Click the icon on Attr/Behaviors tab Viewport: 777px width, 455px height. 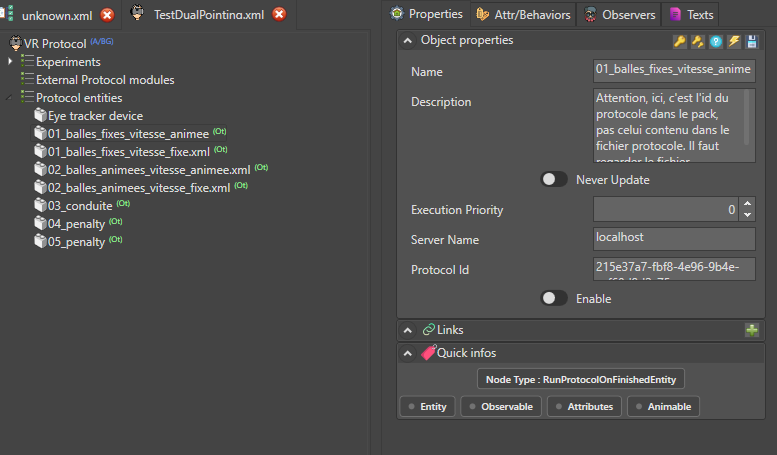coord(483,14)
